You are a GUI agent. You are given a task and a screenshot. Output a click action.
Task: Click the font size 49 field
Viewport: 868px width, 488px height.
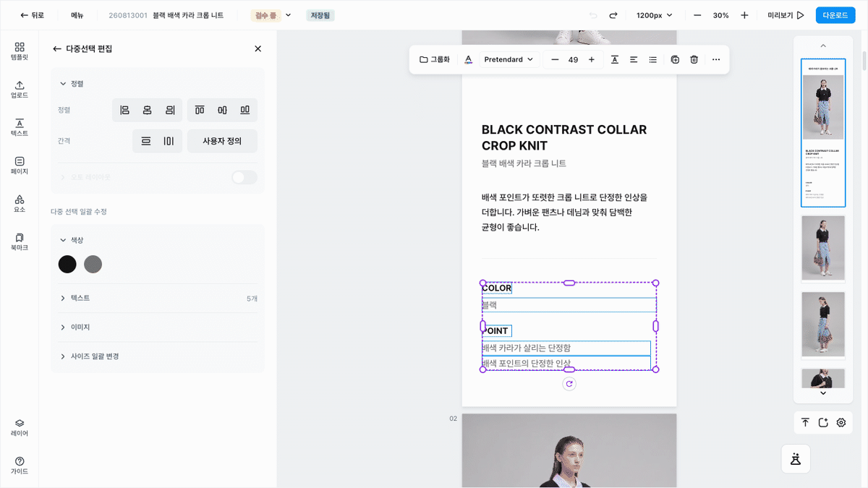573,59
